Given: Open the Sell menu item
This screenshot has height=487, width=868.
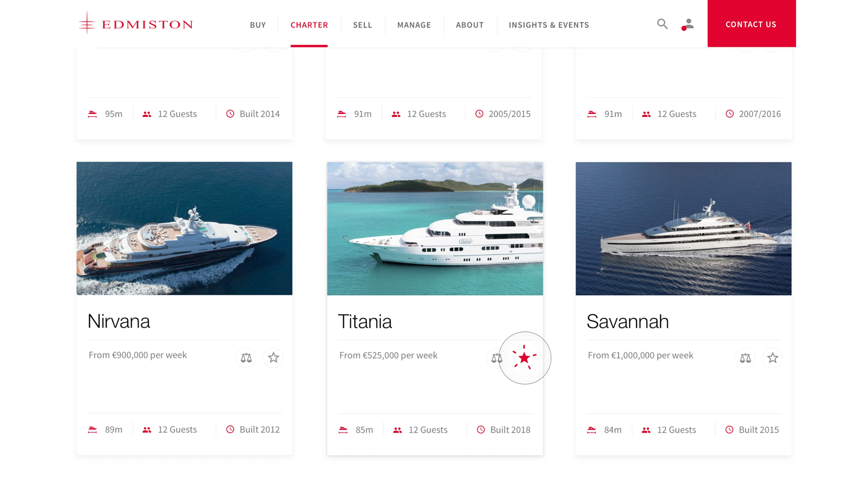Looking at the screenshot, I should pos(363,25).
